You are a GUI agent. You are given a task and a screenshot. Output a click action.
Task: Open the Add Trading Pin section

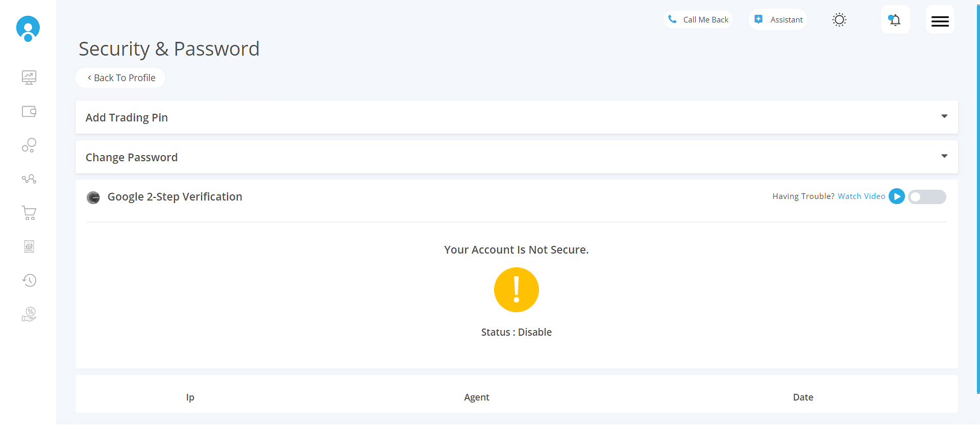[517, 117]
